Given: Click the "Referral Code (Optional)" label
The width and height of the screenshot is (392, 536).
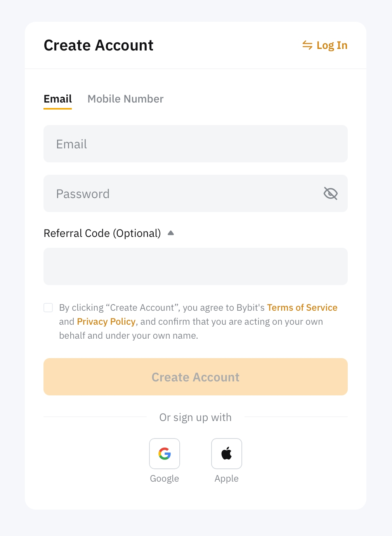Looking at the screenshot, I should [x=102, y=233].
